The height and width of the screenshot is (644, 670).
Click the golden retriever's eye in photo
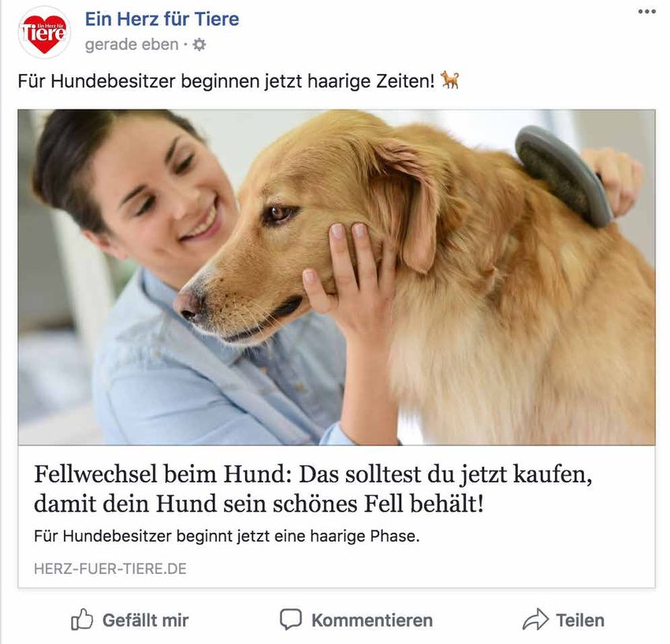(x=279, y=213)
